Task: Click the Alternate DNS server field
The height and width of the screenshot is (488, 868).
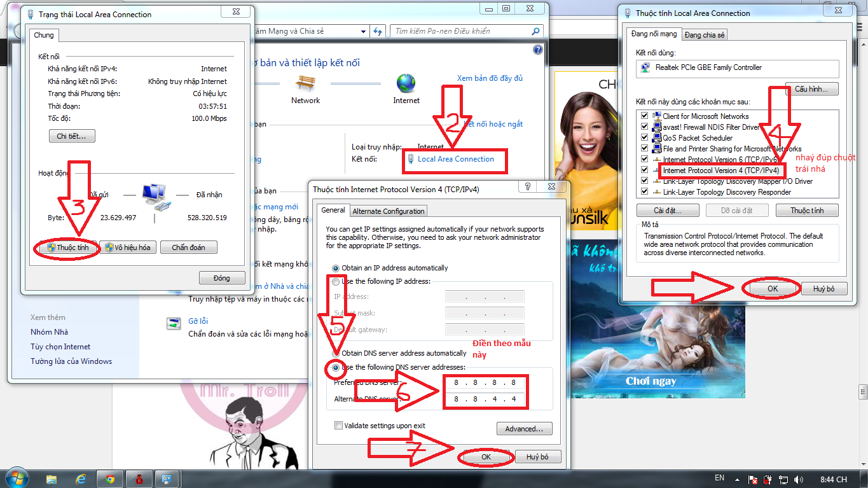Action: pos(485,400)
